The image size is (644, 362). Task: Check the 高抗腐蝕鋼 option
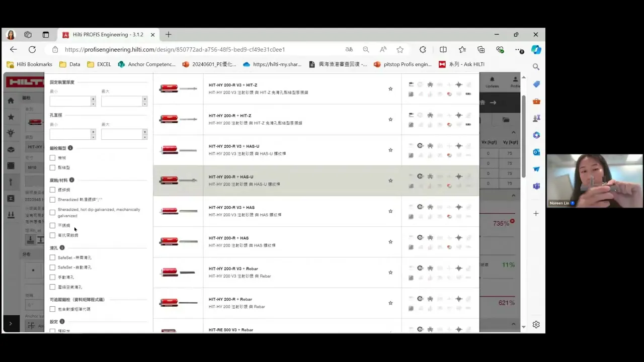(x=52, y=235)
